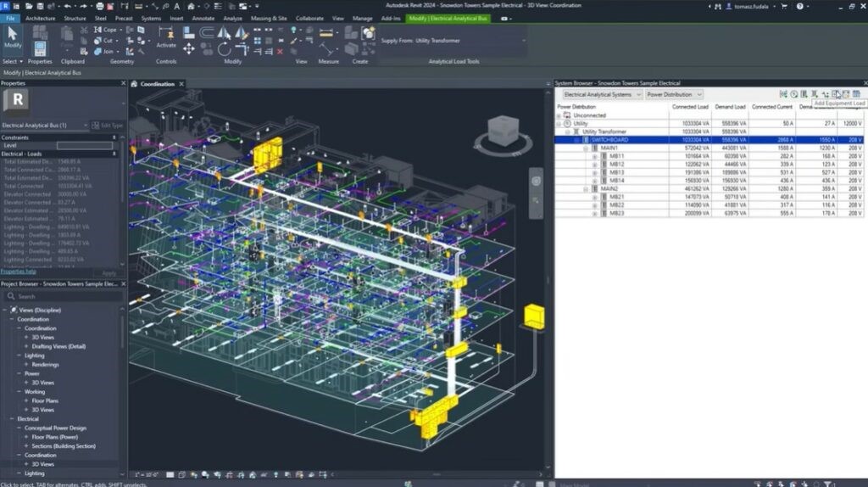Click Add Equipment Load icon in System Browser
Screen dimensions: 868x487
(x=835, y=94)
